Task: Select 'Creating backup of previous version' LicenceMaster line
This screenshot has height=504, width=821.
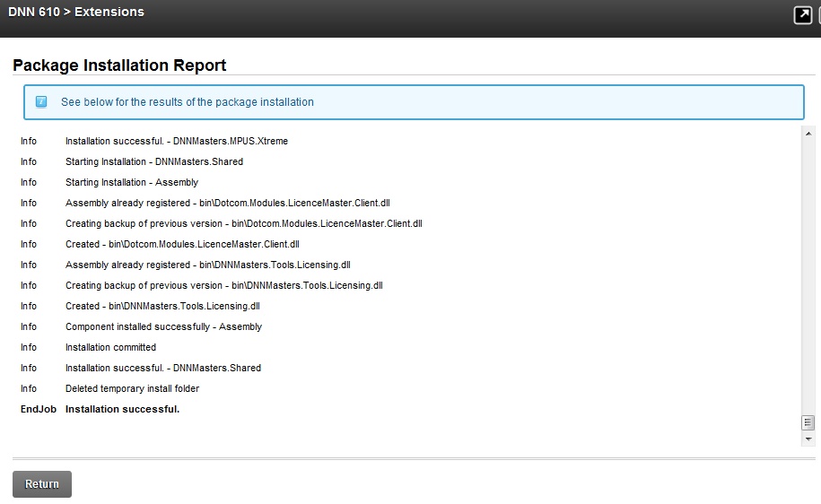Action: tap(243, 223)
